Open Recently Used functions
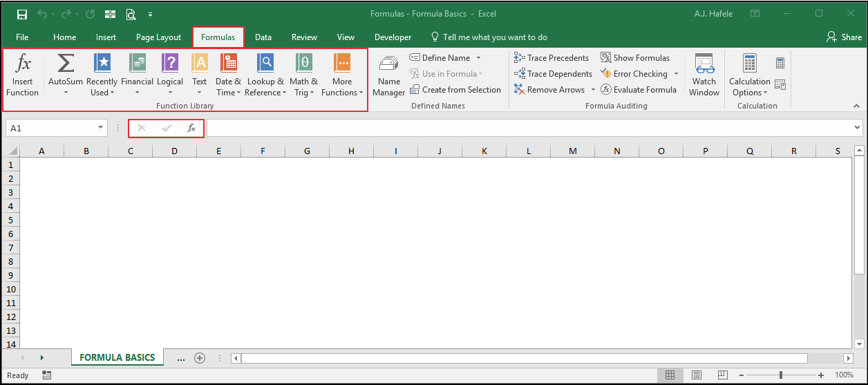Screen dimensions: 868x385 point(102,76)
